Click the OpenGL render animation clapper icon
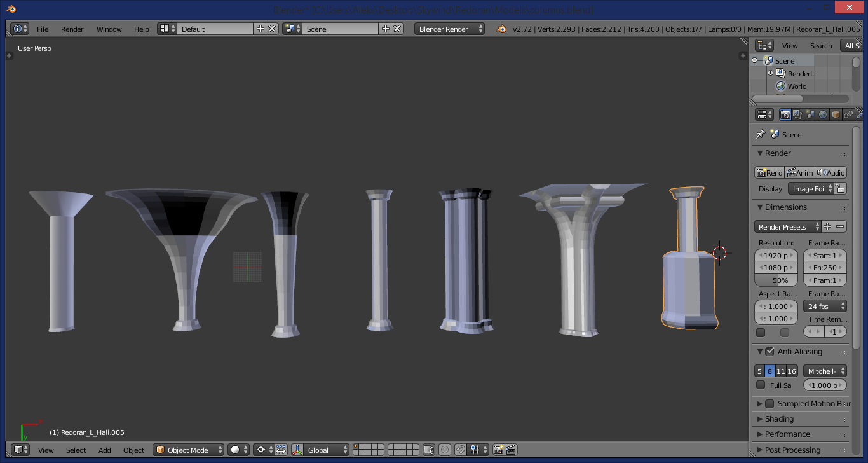 point(511,450)
